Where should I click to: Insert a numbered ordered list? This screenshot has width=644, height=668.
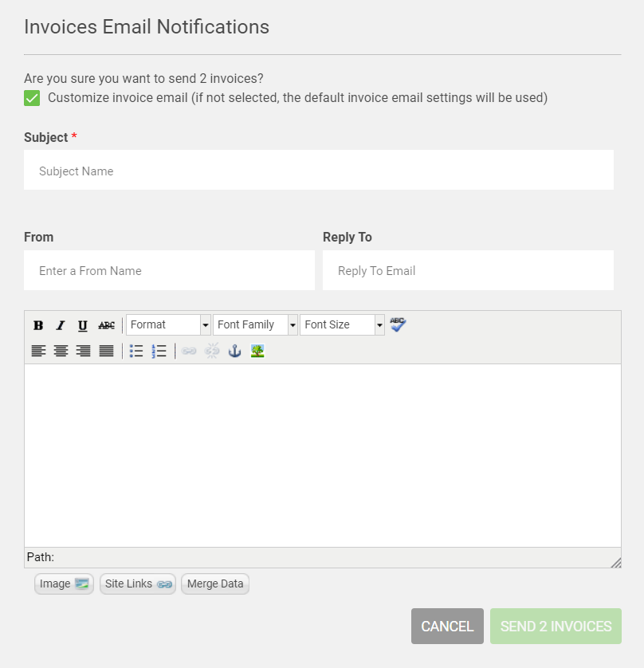coord(159,351)
